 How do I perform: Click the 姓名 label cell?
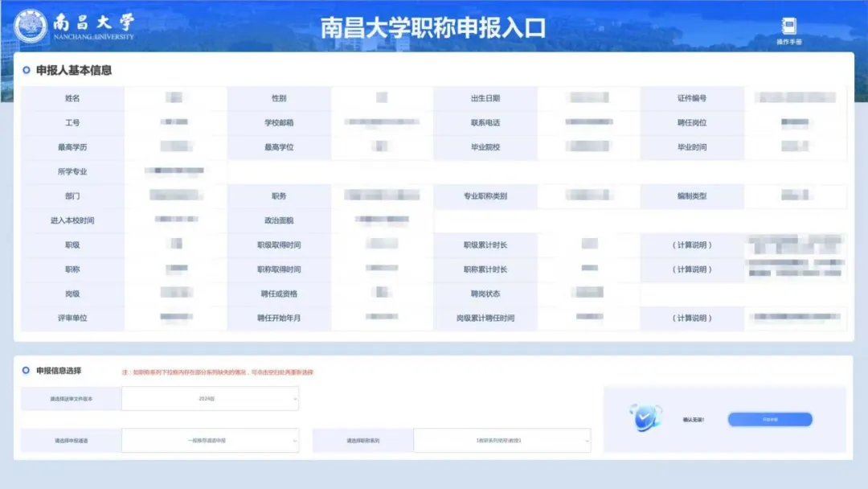coord(72,99)
